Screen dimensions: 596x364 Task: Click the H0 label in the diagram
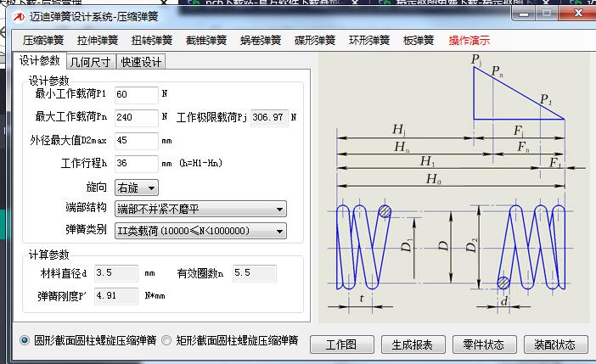(x=434, y=178)
